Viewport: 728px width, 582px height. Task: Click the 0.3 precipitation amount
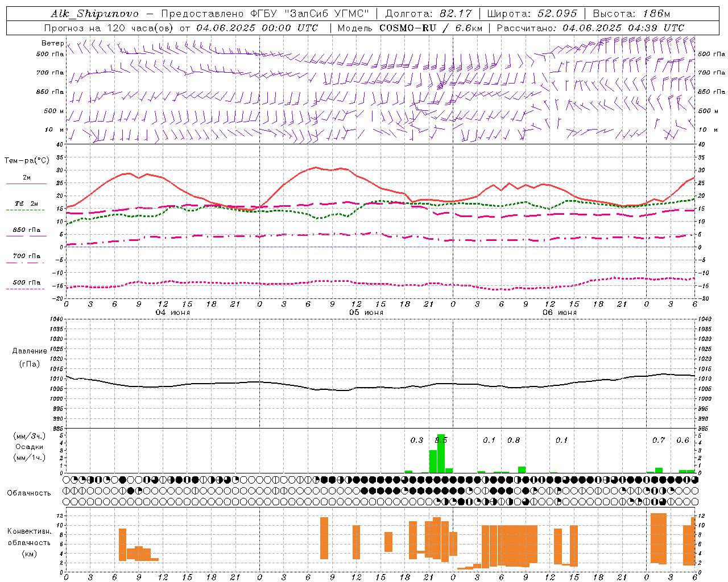pos(417,440)
